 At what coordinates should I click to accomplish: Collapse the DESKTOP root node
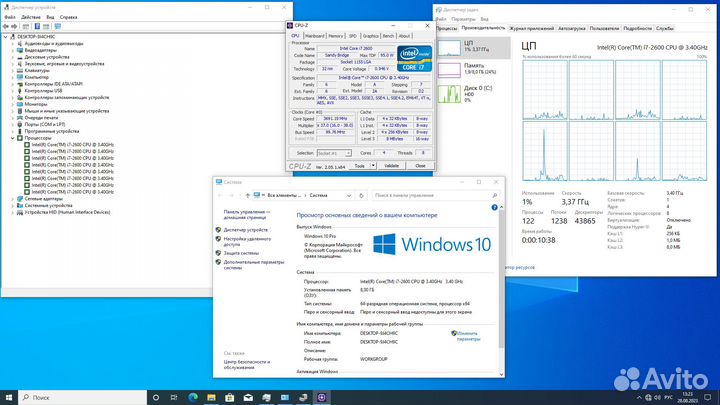(x=6, y=37)
